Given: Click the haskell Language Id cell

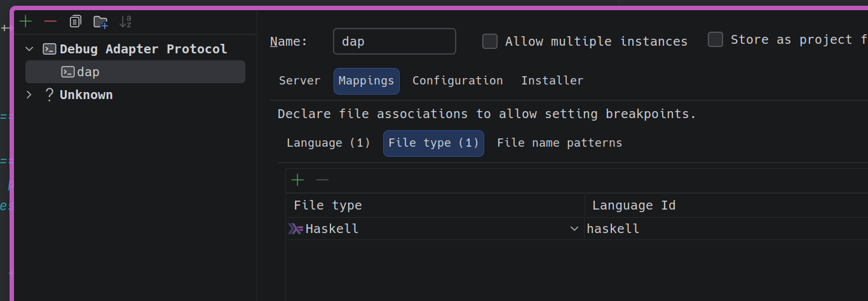Looking at the screenshot, I should point(726,229).
